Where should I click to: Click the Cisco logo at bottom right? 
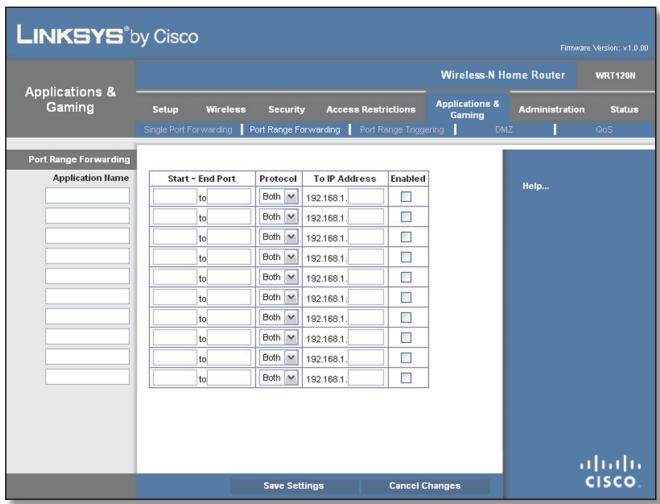[610, 472]
